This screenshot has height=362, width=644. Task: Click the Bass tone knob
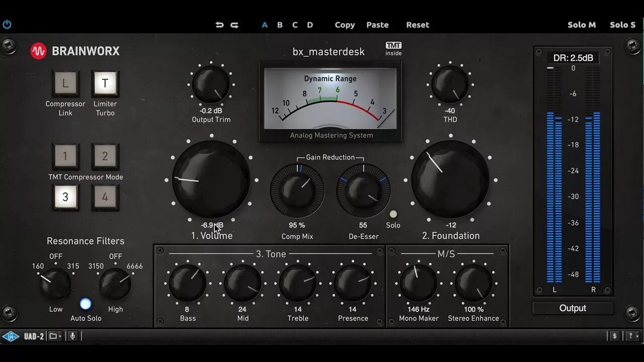point(187,283)
